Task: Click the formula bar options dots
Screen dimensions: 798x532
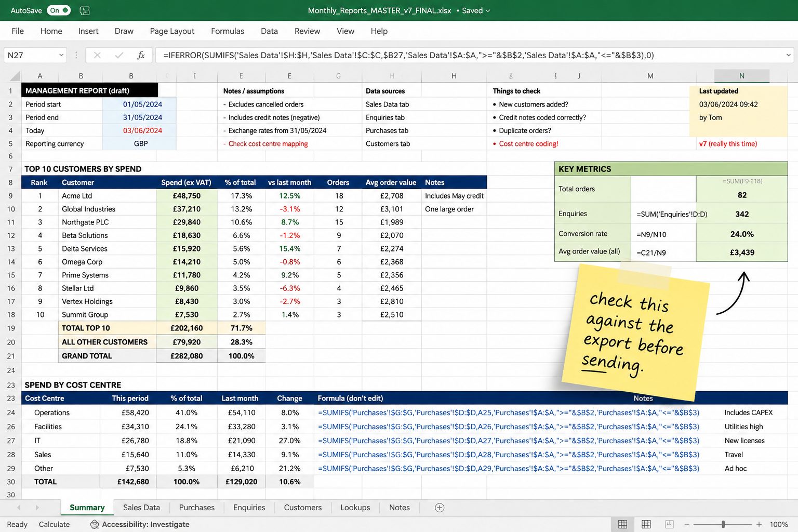Action: 76,55
